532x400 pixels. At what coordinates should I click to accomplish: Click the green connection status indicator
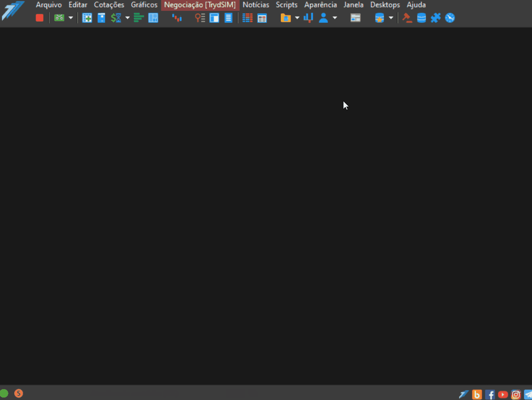pos(4,393)
